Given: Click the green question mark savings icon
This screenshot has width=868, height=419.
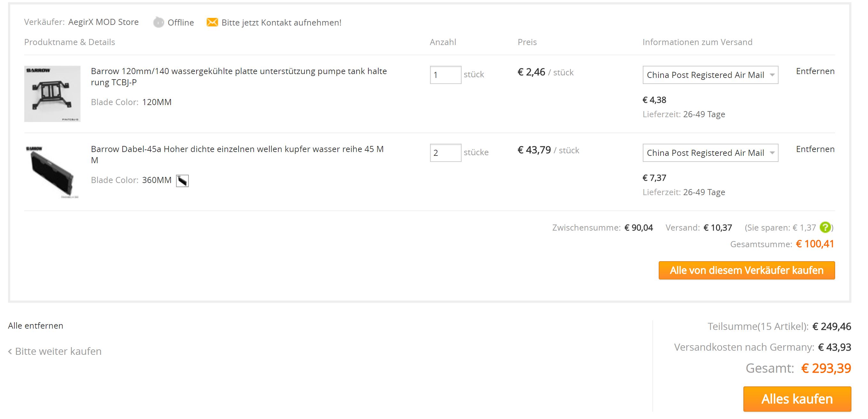Looking at the screenshot, I should 825,227.
